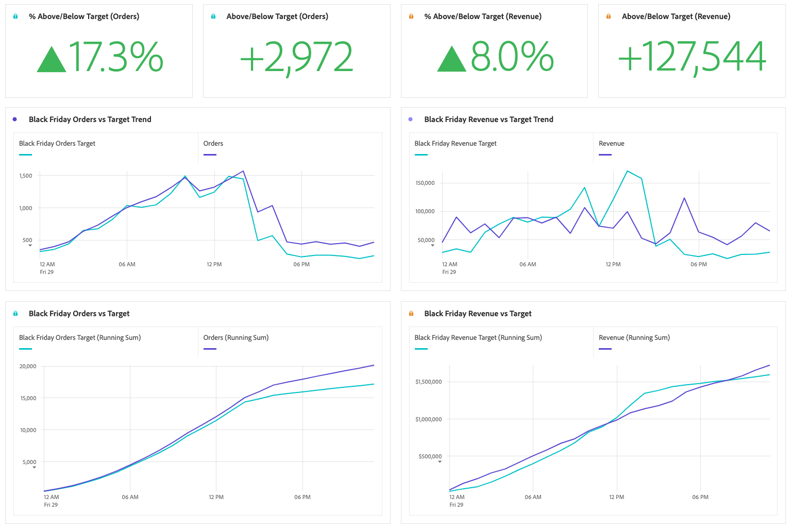Click purple swatch under Orders (Running Sum)

coord(210,349)
